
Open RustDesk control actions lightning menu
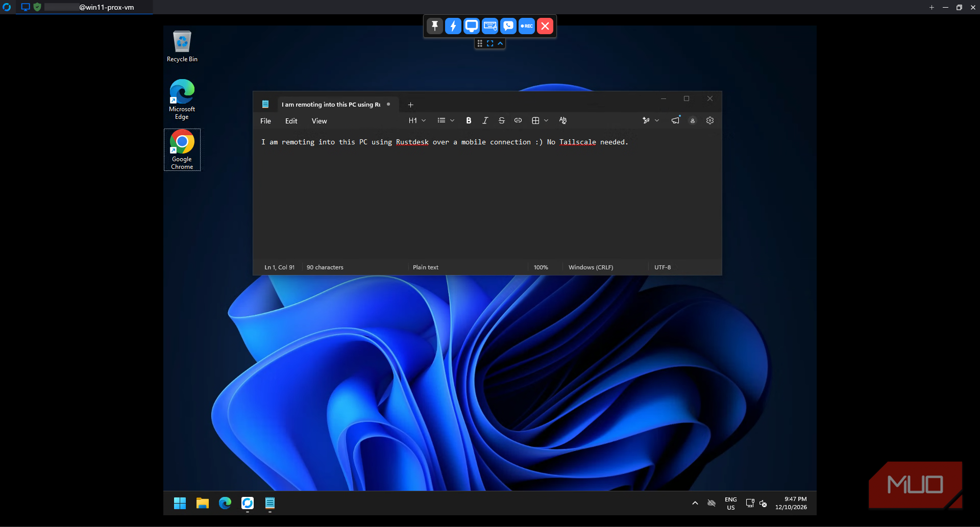tap(453, 26)
